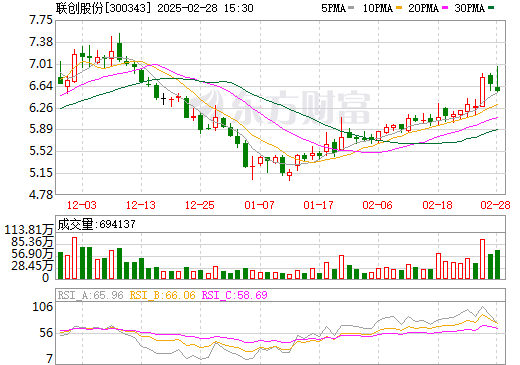Select the 01-07 date axis label
Image resolution: width=520 pixels, height=365 pixels.
coord(259,205)
